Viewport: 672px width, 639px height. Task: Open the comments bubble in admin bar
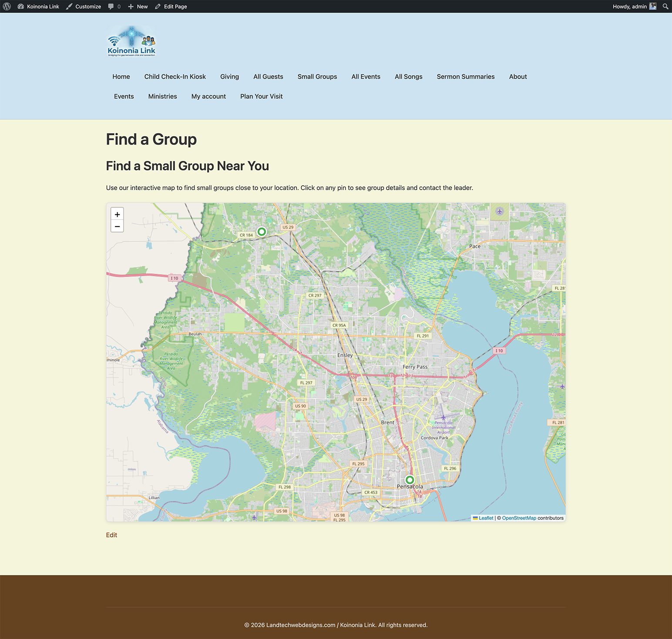click(x=114, y=7)
